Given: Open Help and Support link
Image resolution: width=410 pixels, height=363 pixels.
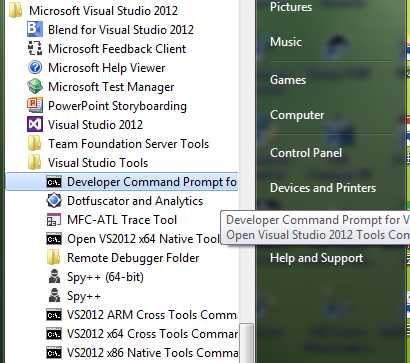Looking at the screenshot, I should coord(316,258).
